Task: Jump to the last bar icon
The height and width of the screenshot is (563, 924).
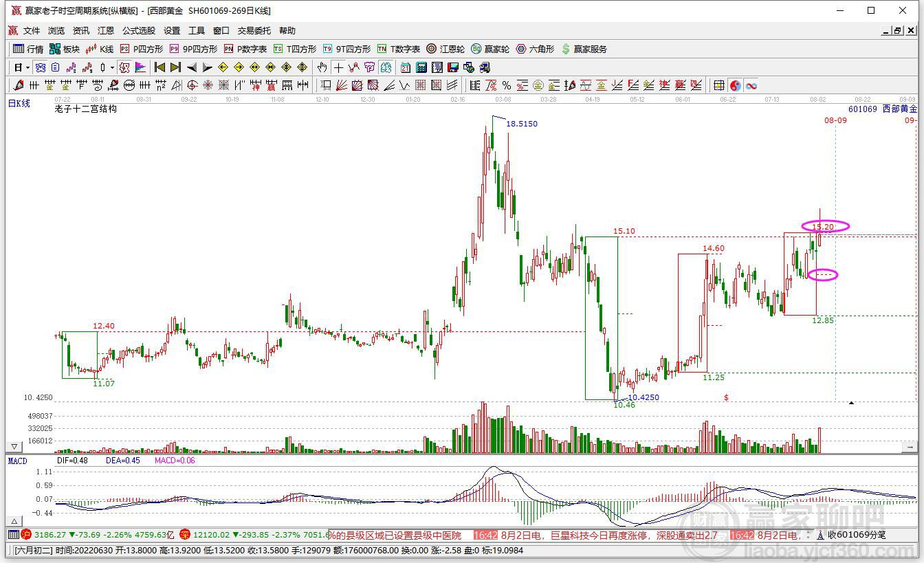Action: [x=175, y=67]
